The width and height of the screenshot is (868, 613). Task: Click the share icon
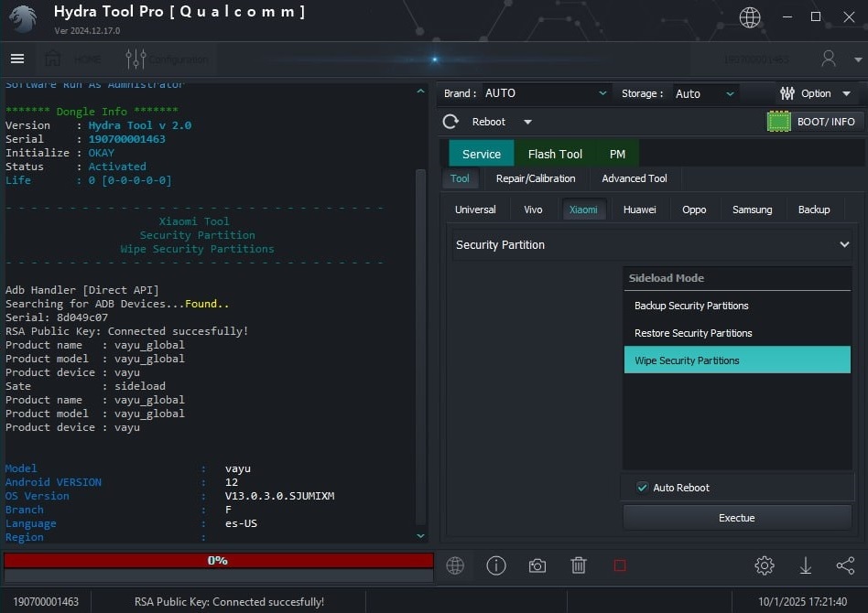845,565
